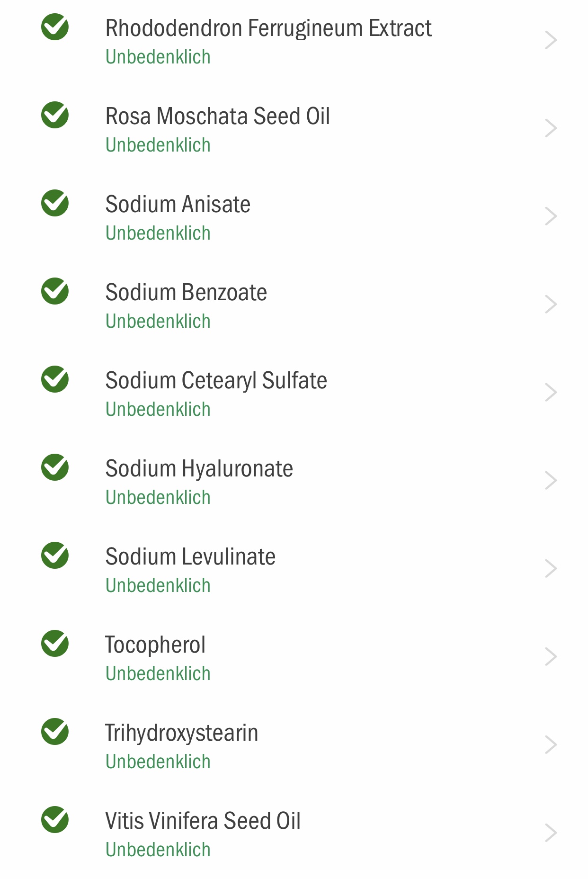The height and width of the screenshot is (879, 588).
Task: Click the checkmark icon next to Sodium Anisate
Action: click(x=55, y=203)
